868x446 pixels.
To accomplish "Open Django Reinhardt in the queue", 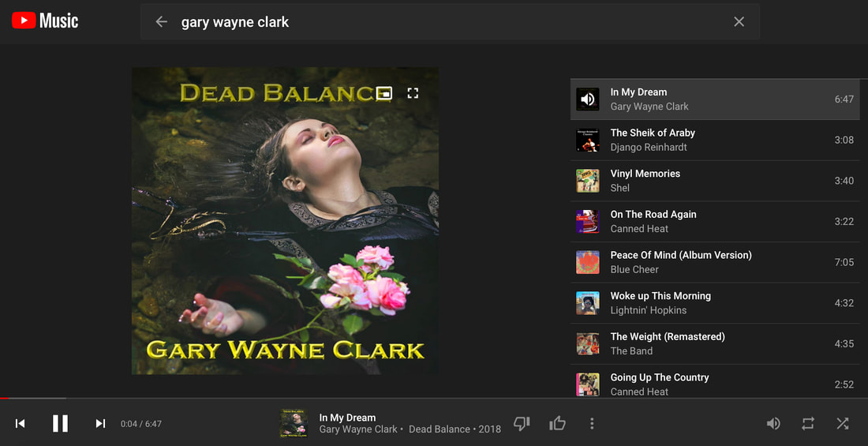I will click(x=649, y=148).
